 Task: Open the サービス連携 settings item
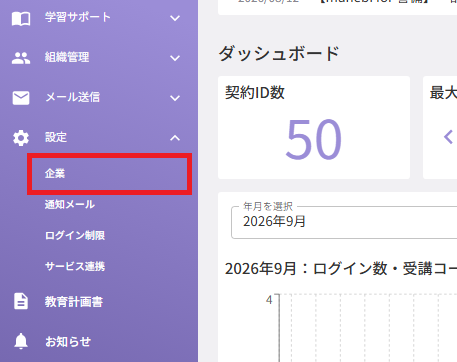click(x=75, y=266)
